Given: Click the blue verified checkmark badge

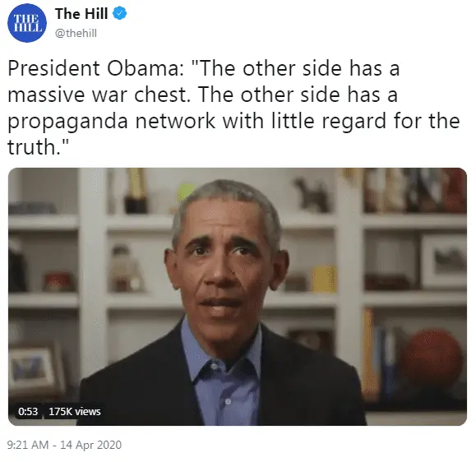Looking at the screenshot, I should click(x=120, y=14).
